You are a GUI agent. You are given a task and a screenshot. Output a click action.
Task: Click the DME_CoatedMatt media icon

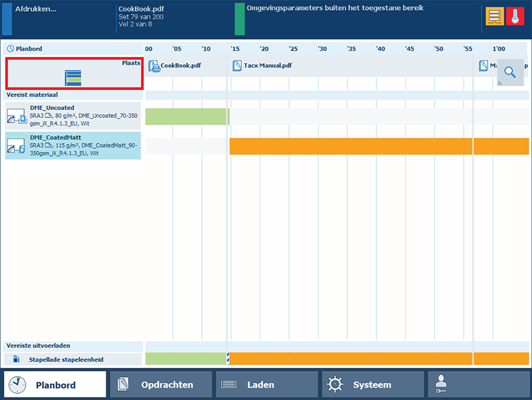tap(16, 146)
